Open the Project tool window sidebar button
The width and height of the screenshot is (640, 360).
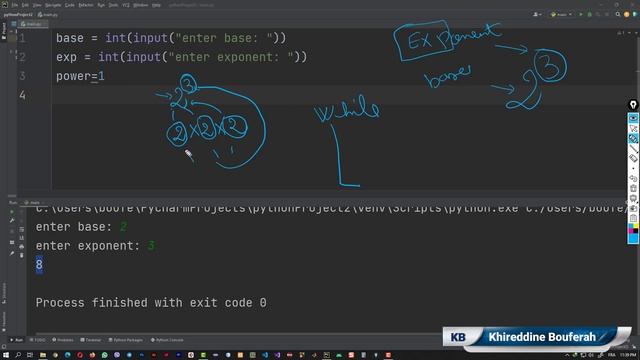(4, 30)
